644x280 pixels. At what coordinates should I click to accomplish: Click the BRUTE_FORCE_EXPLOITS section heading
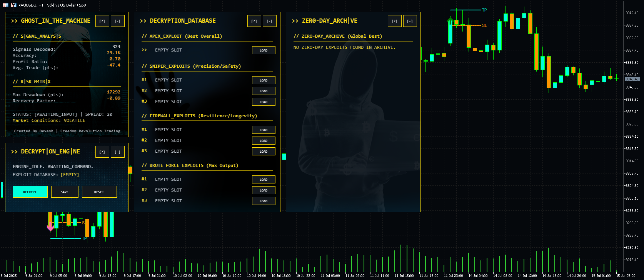coord(190,165)
